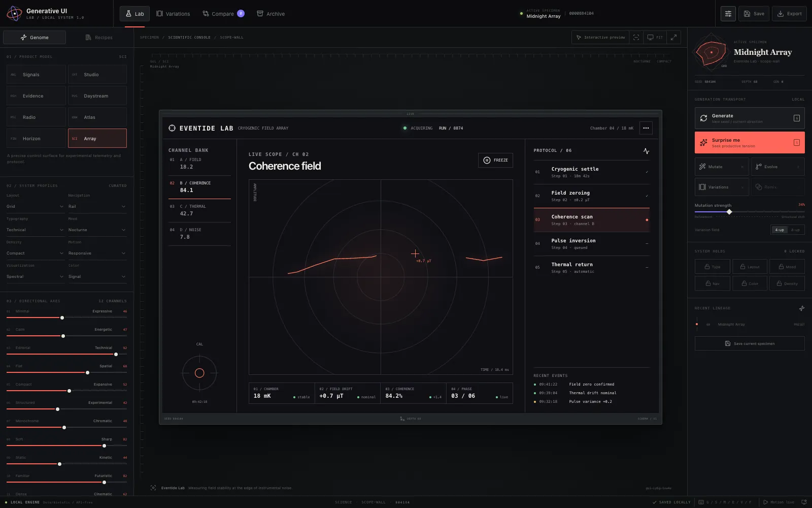Click the scope crosshair marker at +0.7 µT
The width and height of the screenshot is (812, 508).
[415, 253]
